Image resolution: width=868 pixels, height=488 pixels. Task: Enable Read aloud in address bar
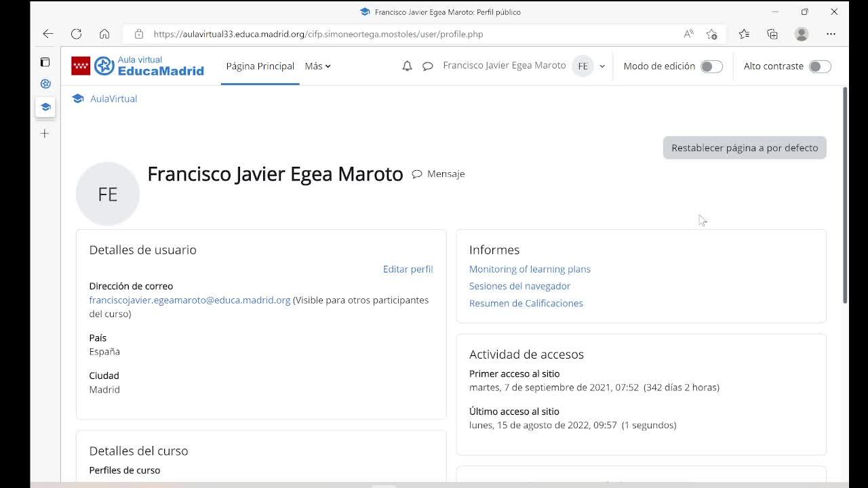[x=688, y=34]
